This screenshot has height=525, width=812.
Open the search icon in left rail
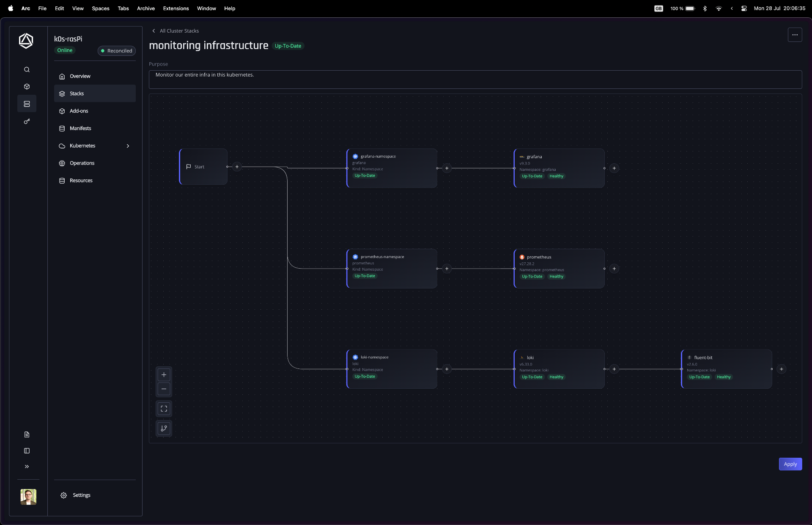point(27,69)
